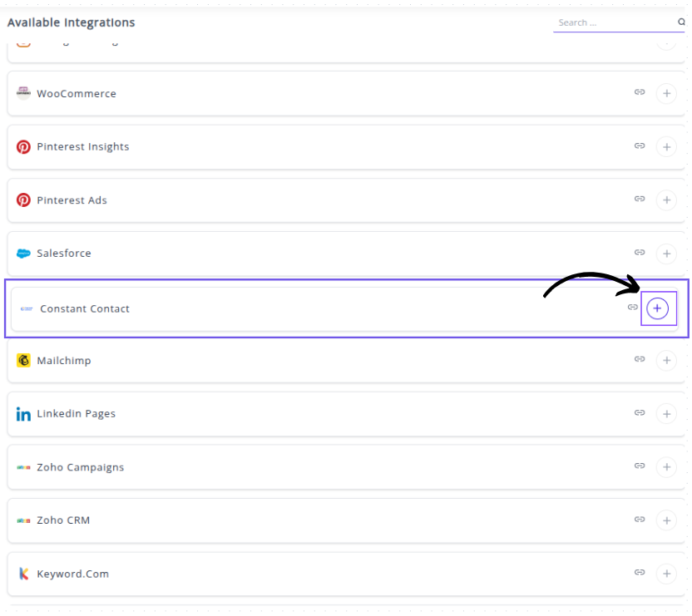Screen dimensions: 692x616
Task: Click into the Search input field
Action: 614,22
